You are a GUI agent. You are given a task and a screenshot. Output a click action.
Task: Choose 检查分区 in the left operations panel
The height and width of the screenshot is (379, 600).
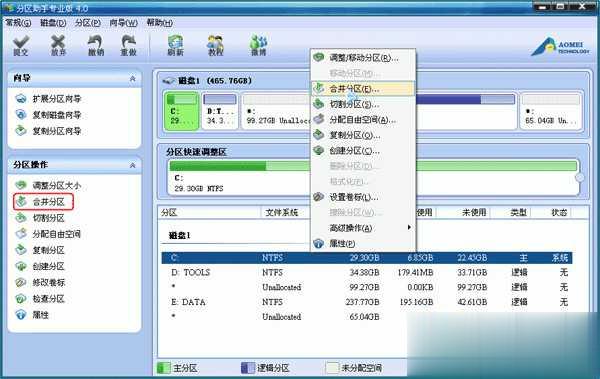click(41, 299)
